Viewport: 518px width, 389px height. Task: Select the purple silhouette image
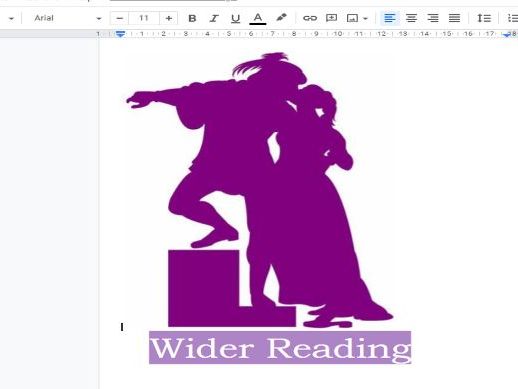tap(260, 190)
